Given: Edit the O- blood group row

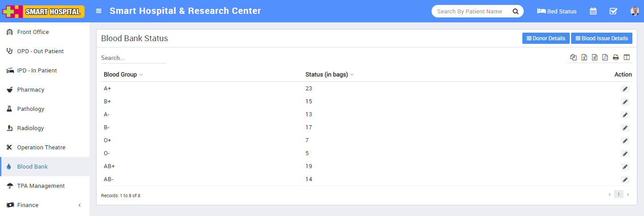Looking at the screenshot, I should [x=625, y=154].
